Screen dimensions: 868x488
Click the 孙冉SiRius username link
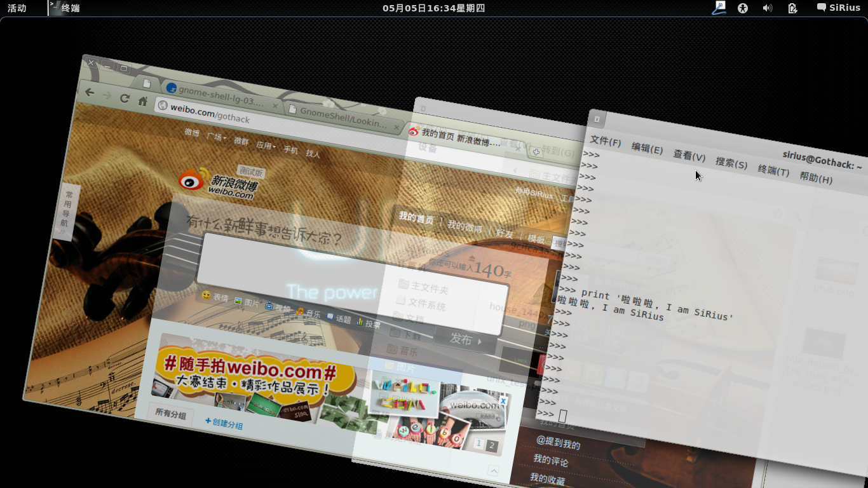coord(534,193)
